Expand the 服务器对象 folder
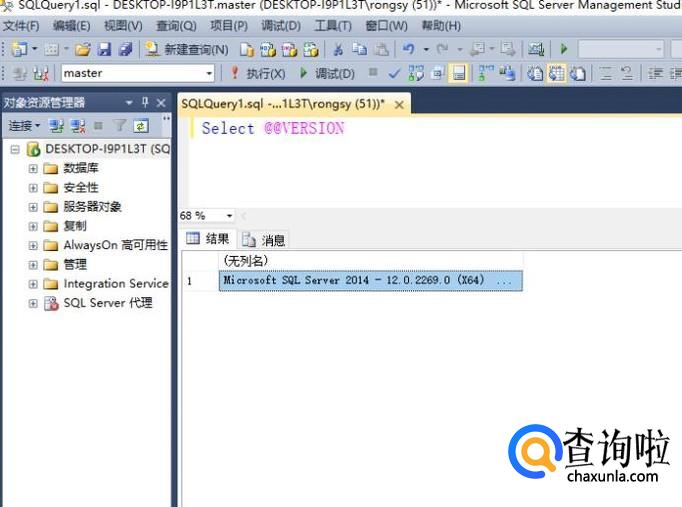Image resolution: width=682 pixels, height=507 pixels. point(33,207)
